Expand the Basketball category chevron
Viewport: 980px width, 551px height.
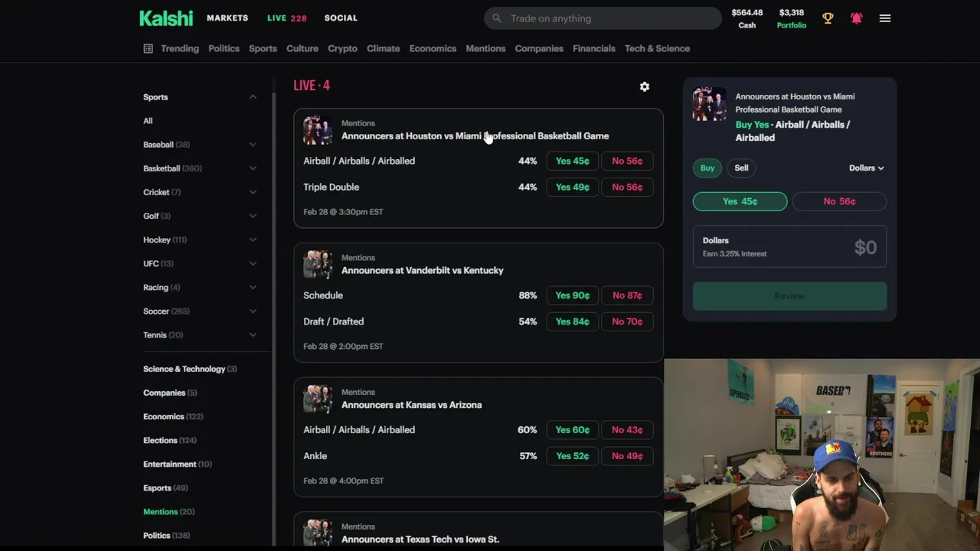253,168
